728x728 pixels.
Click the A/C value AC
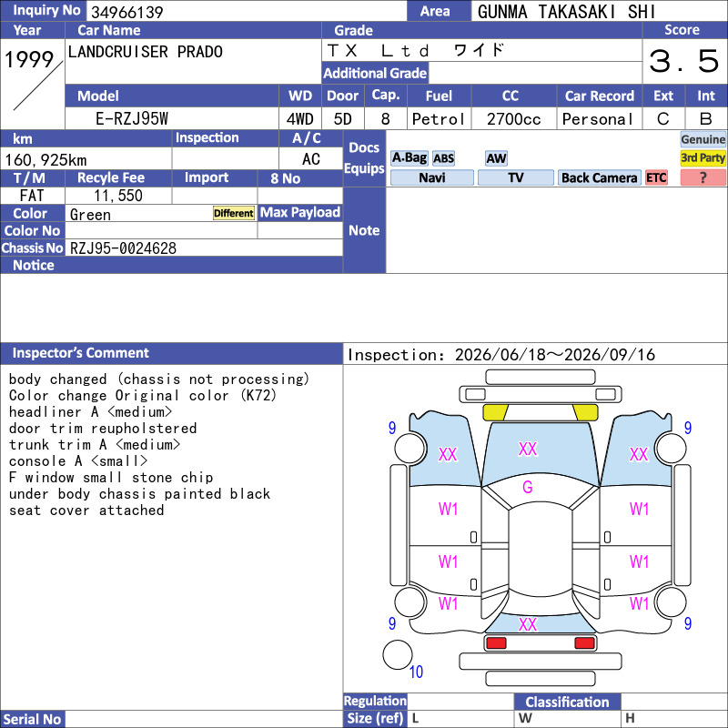[x=311, y=159]
